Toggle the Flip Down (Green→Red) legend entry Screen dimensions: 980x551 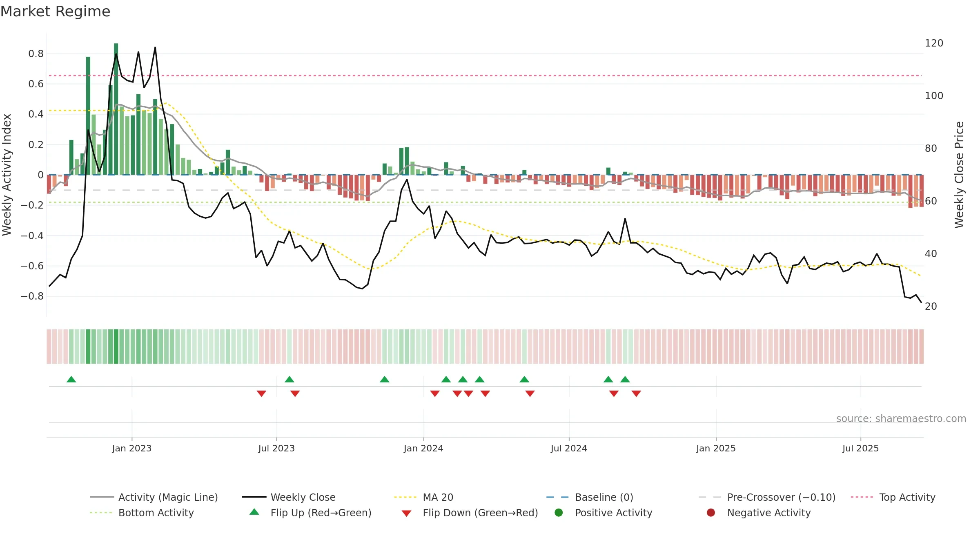coord(470,513)
